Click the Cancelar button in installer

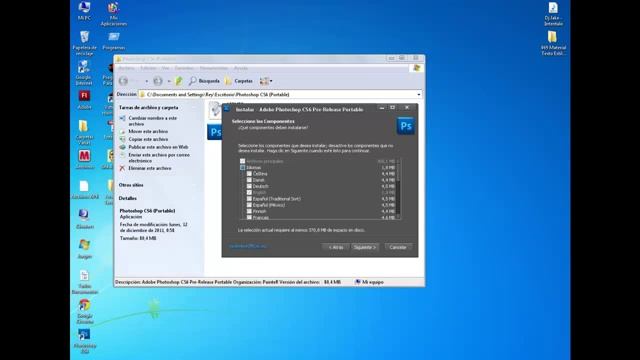(398, 247)
